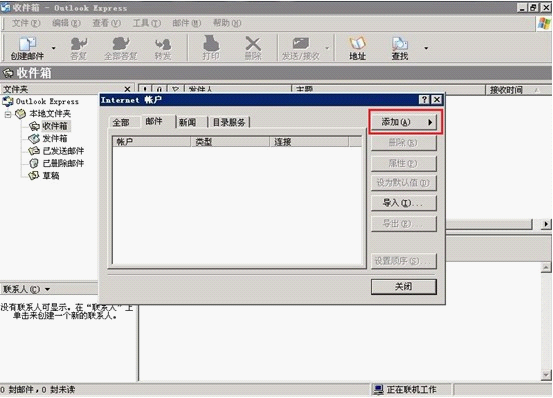Collapse the Local Folders (本地文件夹) tree node
The width and height of the screenshot is (553, 398).
click(x=8, y=114)
